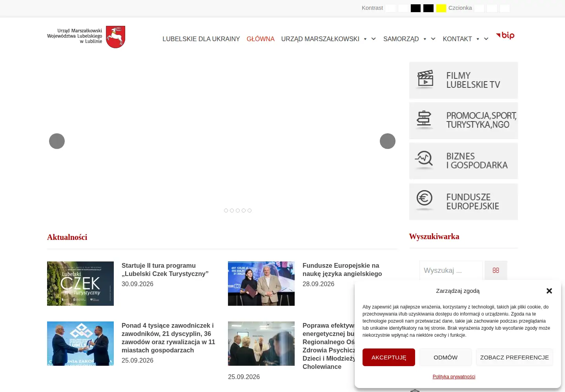The width and height of the screenshot is (565, 392).
Task: Click the date 28.09.2026
Action: tap(318, 284)
